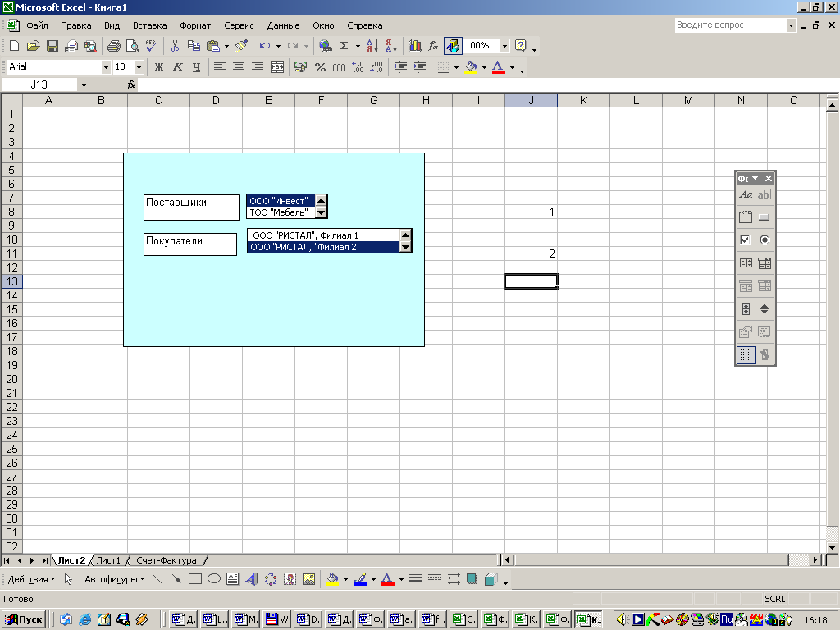Apply percent style format
The height and width of the screenshot is (630, 840).
point(320,67)
